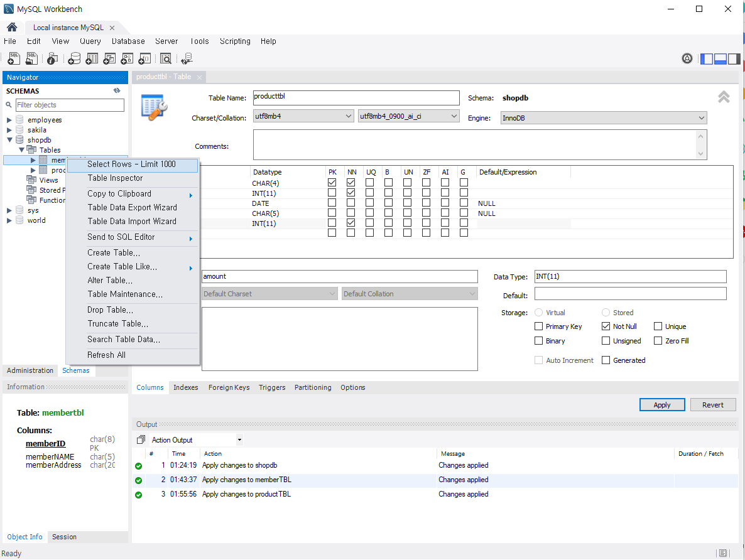Click the Revert button

(x=713, y=405)
